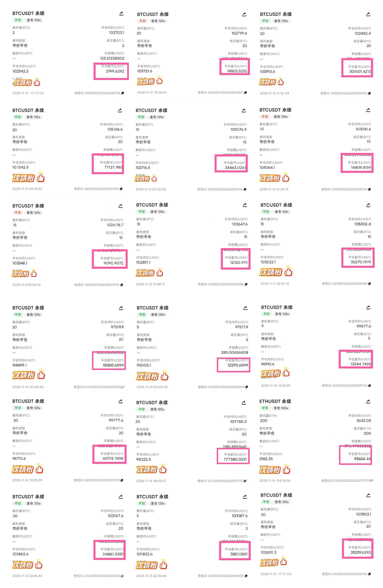
Task: Click copy icon beside ID ending 836429
Action: tap(246, 576)
